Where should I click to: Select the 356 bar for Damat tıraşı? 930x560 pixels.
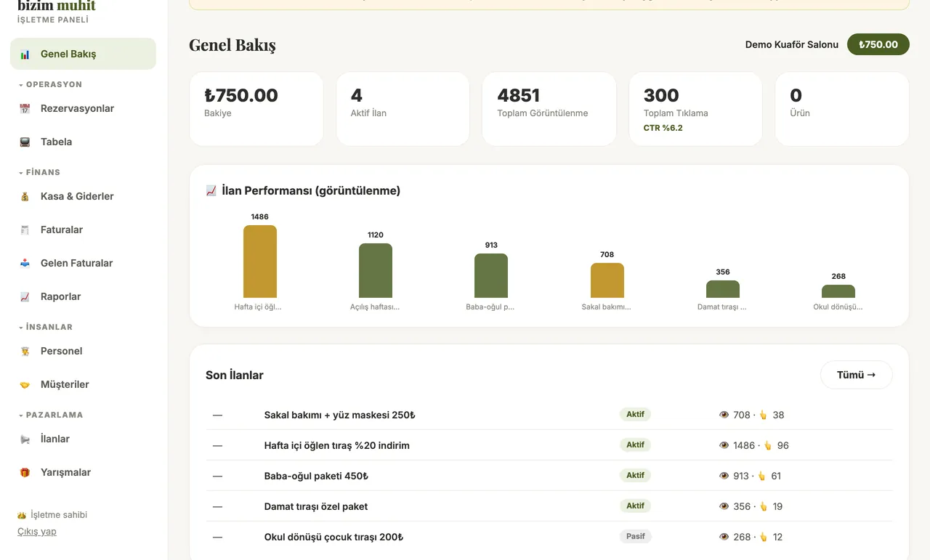tap(723, 289)
